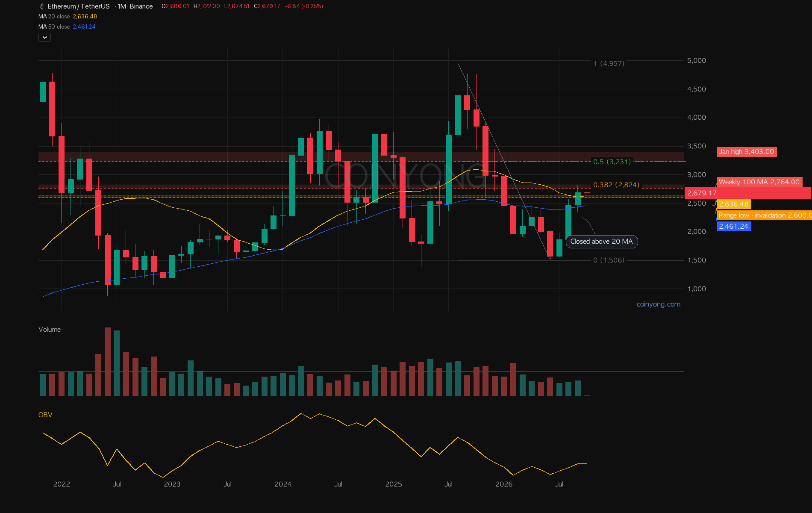
Task: Click the 2022 label on time axis
Action: [x=62, y=484]
